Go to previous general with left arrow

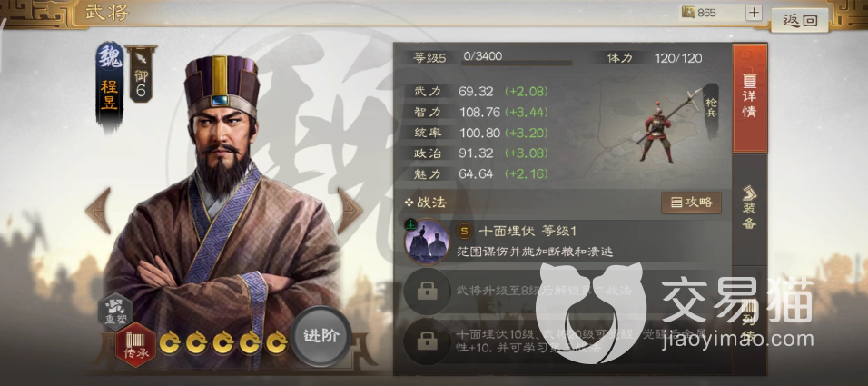click(x=99, y=211)
